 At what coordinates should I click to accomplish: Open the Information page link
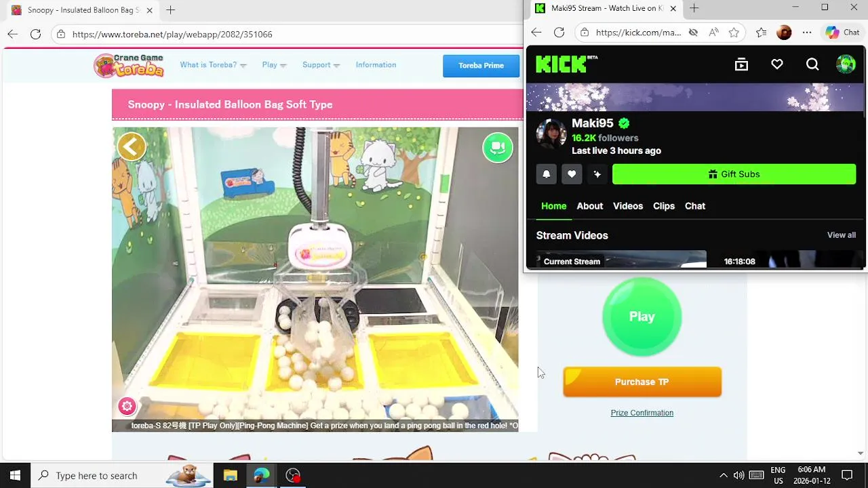376,65
